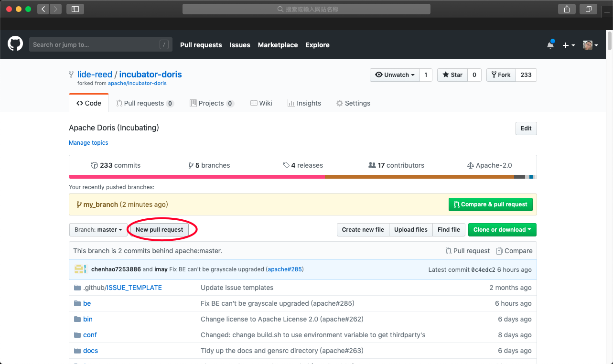
Task: Open the incubator-doris repository link
Action: coord(151,75)
